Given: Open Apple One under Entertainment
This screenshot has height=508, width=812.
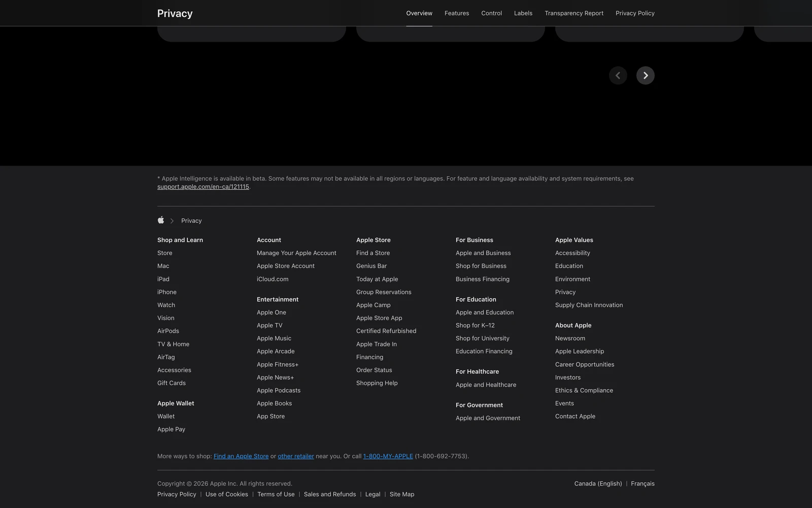Looking at the screenshot, I should [x=272, y=312].
